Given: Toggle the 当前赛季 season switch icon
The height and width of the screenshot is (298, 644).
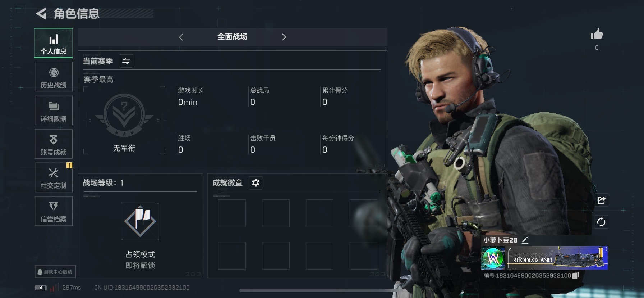Looking at the screenshot, I should click(x=126, y=61).
